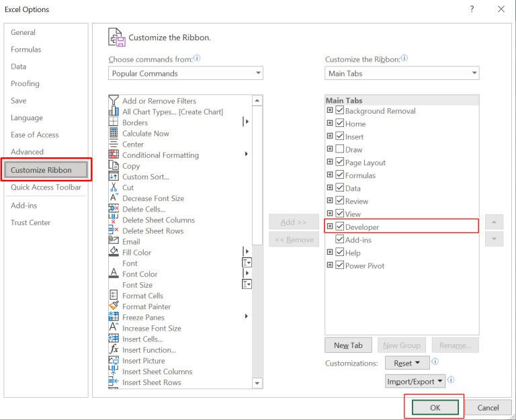Click the Conditional Formatting icon
This screenshot has width=516, height=420.
coord(114,155)
